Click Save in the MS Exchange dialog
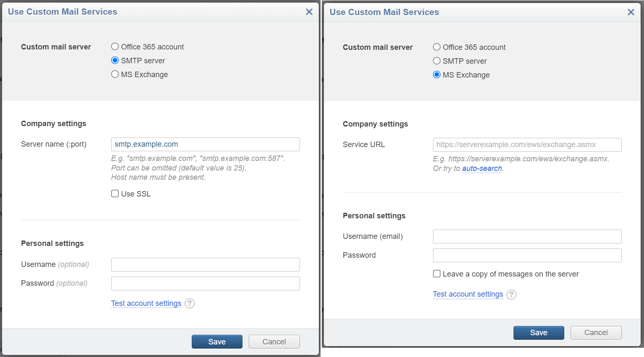The height and width of the screenshot is (357, 644). [x=539, y=333]
